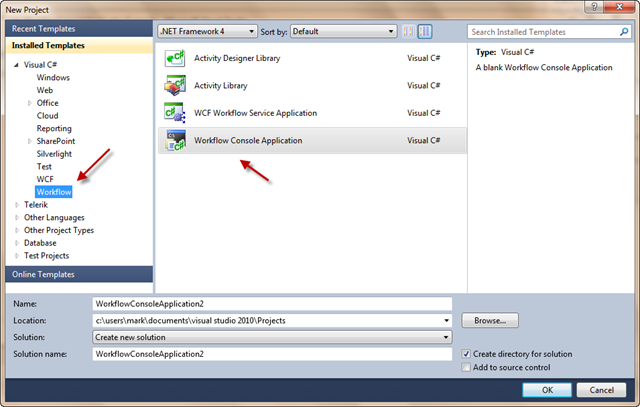Expand the Office tree node
Image resolution: width=640 pixels, height=407 pixels.
click(x=29, y=103)
